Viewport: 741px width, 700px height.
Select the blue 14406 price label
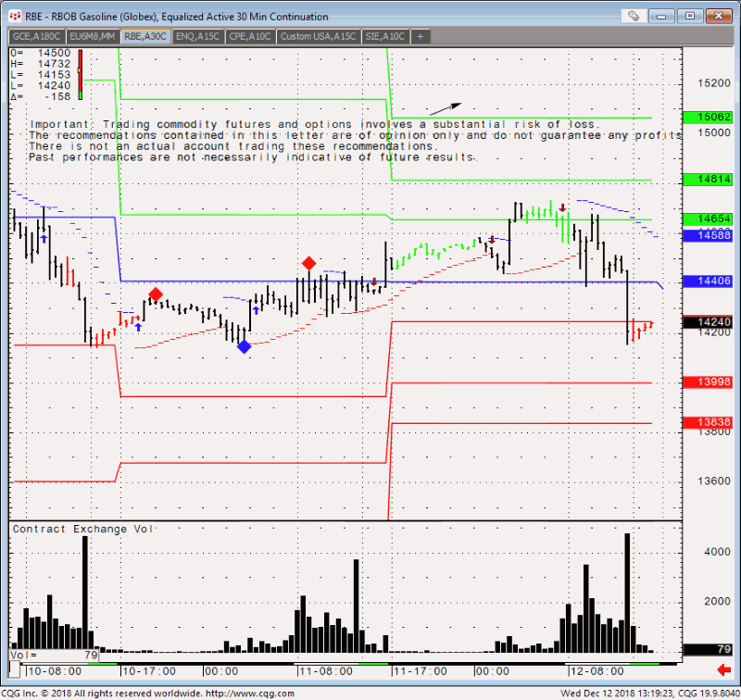pos(708,281)
